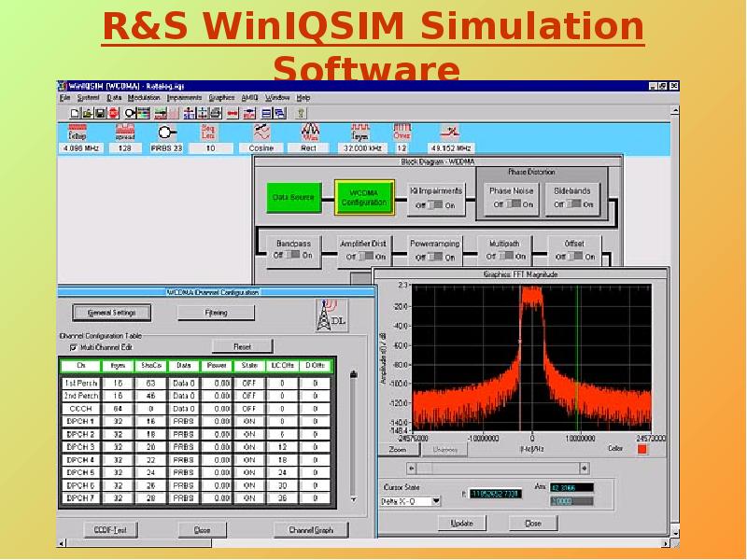This screenshot has width=747, height=560.
Task: Click the channel table vertical slider handle
Action: 353,375
